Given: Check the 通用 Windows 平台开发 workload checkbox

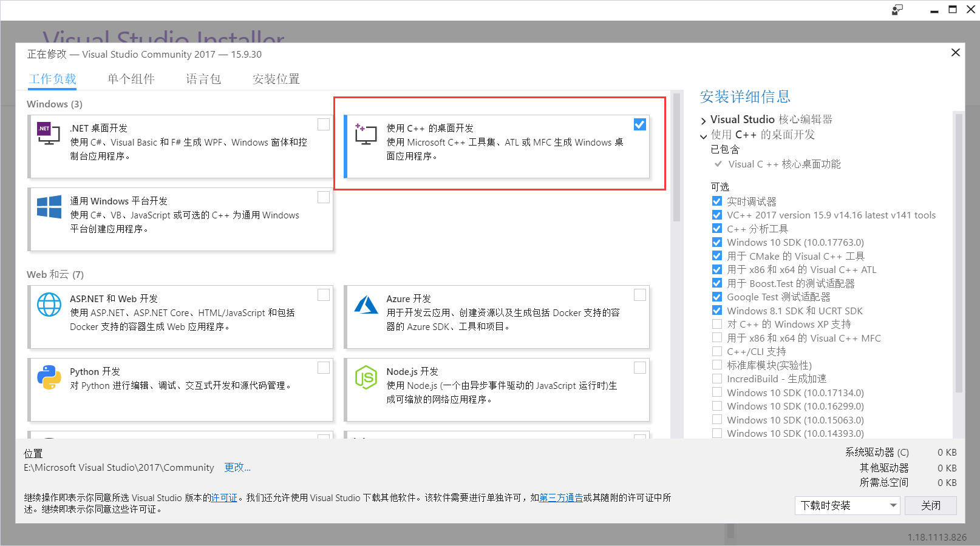Looking at the screenshot, I should point(324,197).
